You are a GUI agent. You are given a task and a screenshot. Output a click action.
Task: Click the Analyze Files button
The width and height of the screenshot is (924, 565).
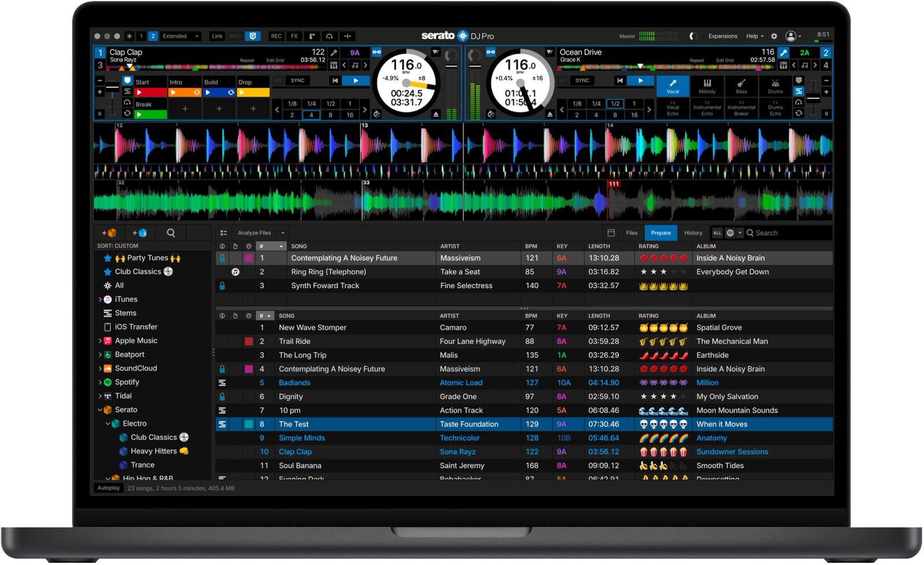tap(254, 233)
